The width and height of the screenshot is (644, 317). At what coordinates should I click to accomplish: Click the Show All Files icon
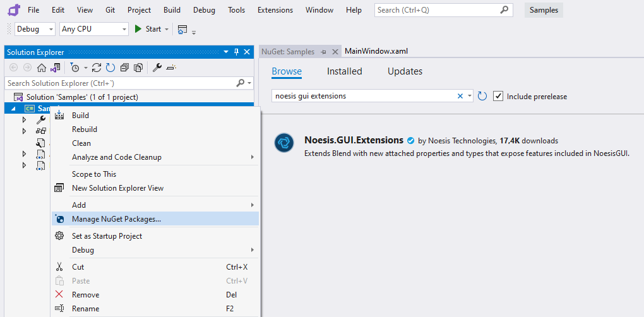coord(138,68)
